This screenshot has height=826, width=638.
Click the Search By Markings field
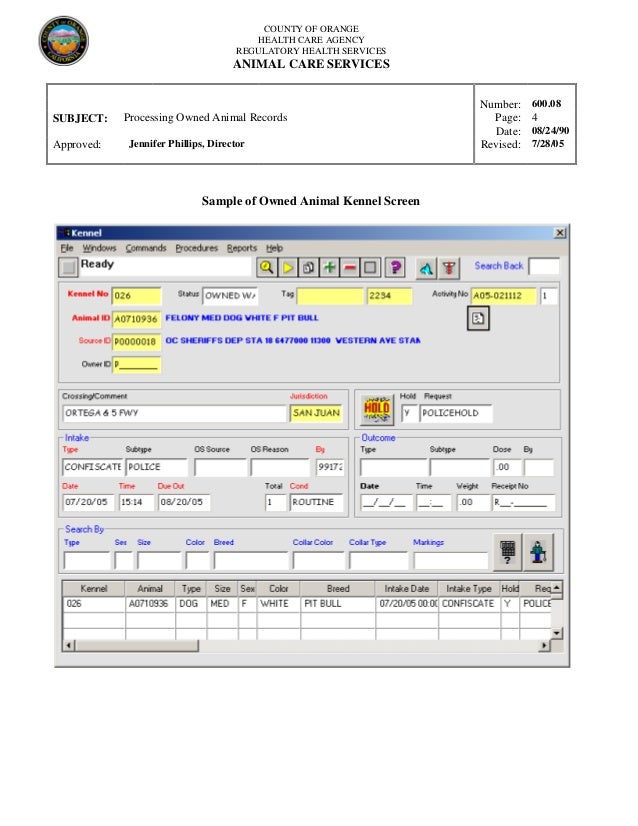[451, 560]
